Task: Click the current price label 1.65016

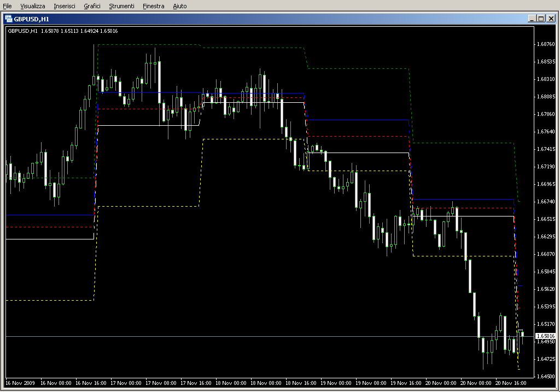Action: (546, 336)
